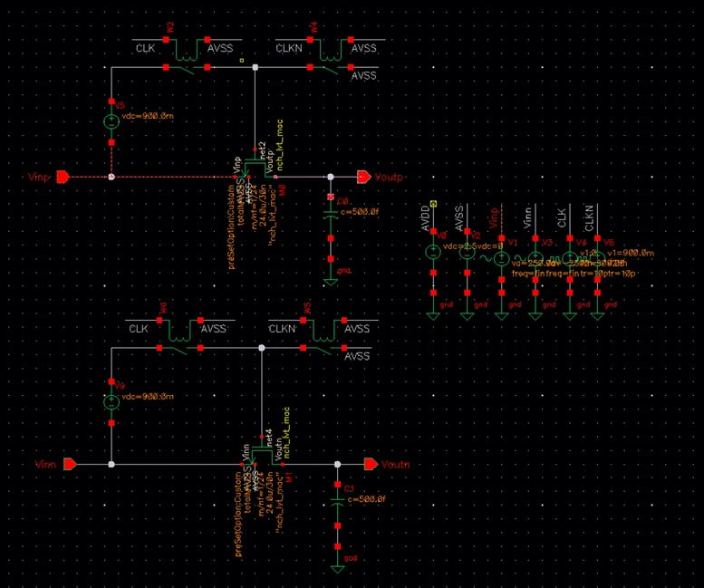This screenshot has height=588, width=704.
Task: Select the Voutn output pin
Action: tap(371, 464)
